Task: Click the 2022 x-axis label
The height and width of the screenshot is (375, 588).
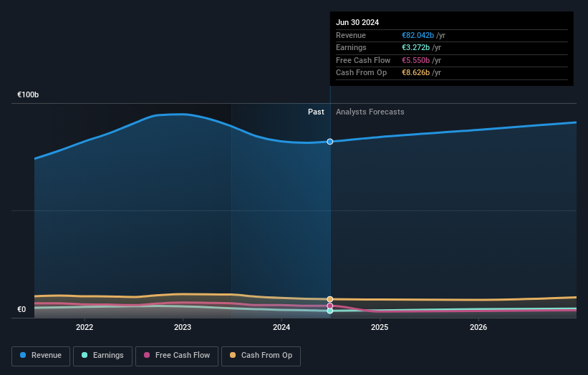Action: [85, 327]
